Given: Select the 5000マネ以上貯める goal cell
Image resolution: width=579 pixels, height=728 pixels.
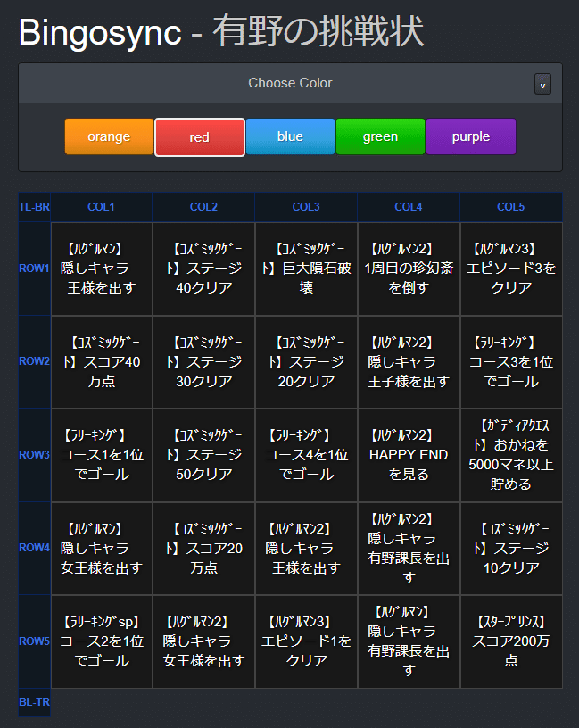Looking at the screenshot, I should (511, 454).
